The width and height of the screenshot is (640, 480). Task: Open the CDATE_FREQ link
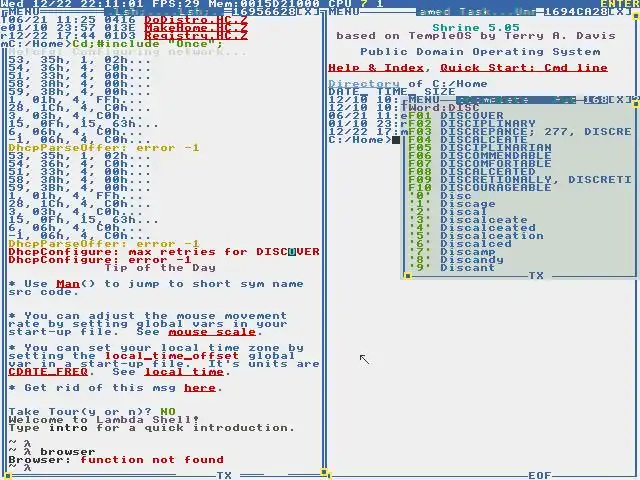point(48,372)
